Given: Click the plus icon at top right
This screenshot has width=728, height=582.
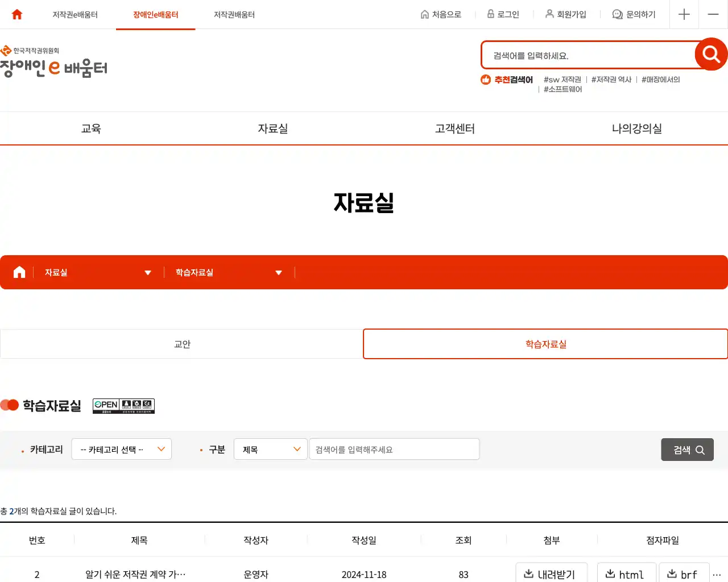Looking at the screenshot, I should [684, 14].
